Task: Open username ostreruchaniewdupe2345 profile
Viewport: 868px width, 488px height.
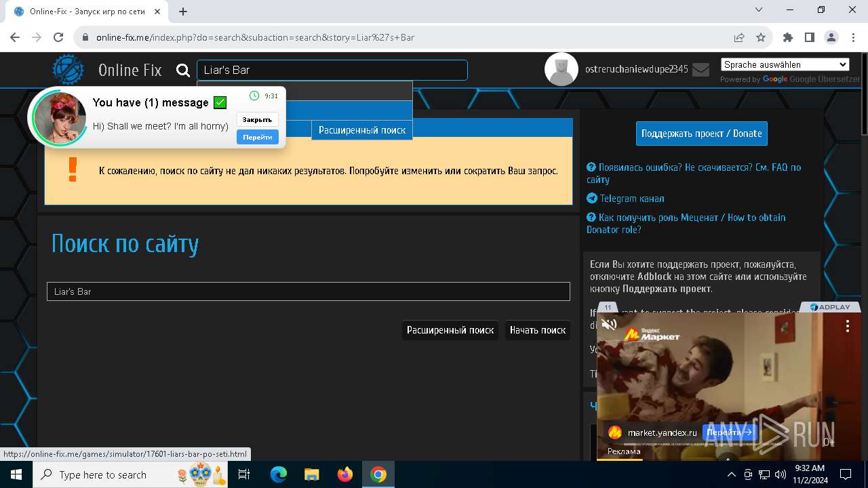Action: pos(637,69)
